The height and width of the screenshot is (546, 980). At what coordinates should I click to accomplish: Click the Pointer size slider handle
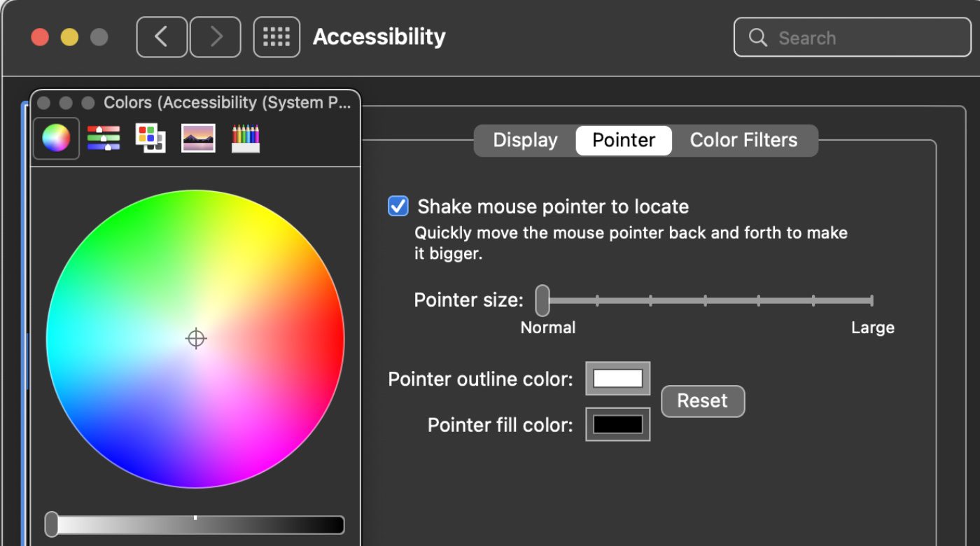(x=542, y=301)
